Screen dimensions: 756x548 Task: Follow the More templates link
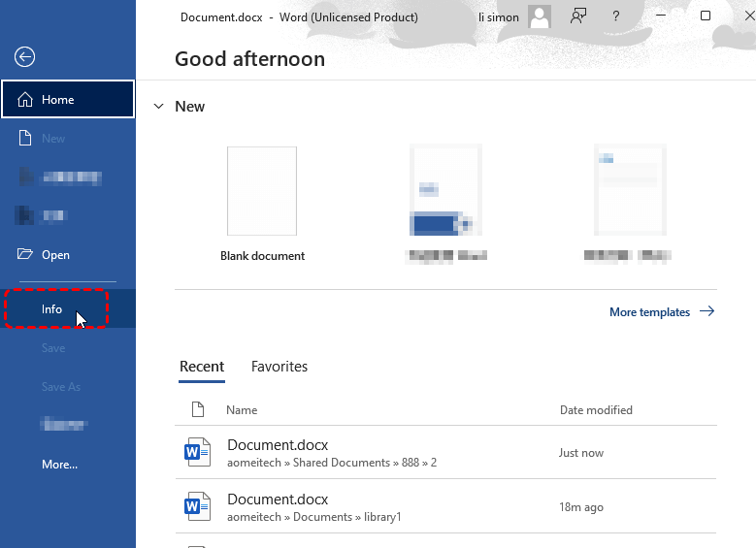coord(662,312)
